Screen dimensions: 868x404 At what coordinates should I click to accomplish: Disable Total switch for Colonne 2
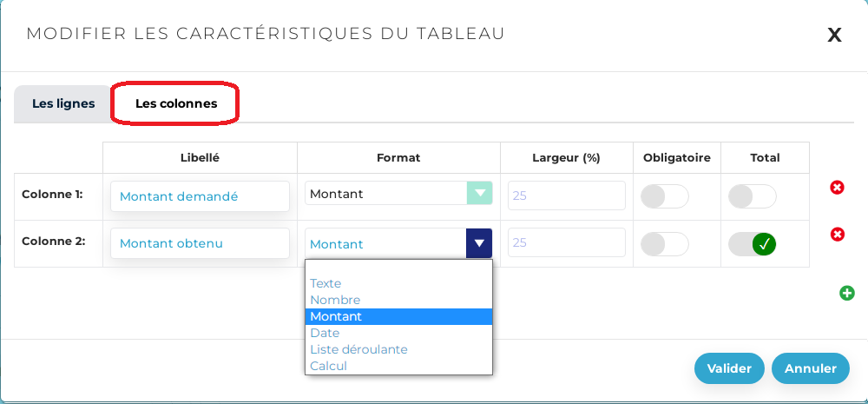[752, 244]
